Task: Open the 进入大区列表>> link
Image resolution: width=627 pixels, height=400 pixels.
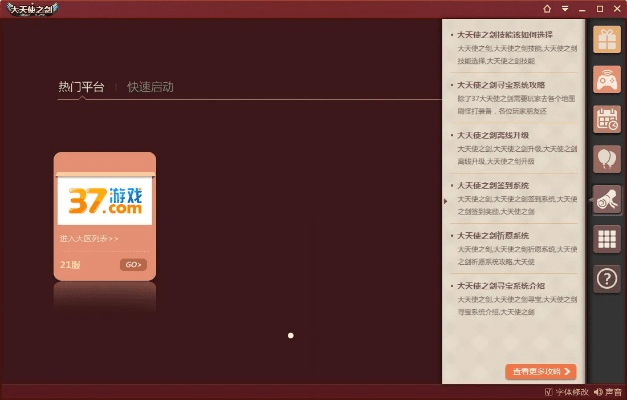Action: pos(89,239)
